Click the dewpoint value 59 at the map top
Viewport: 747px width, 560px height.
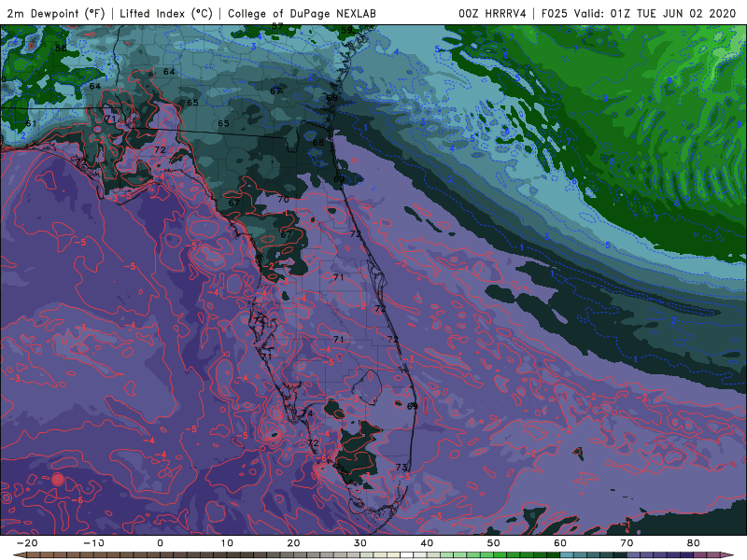tap(346, 31)
